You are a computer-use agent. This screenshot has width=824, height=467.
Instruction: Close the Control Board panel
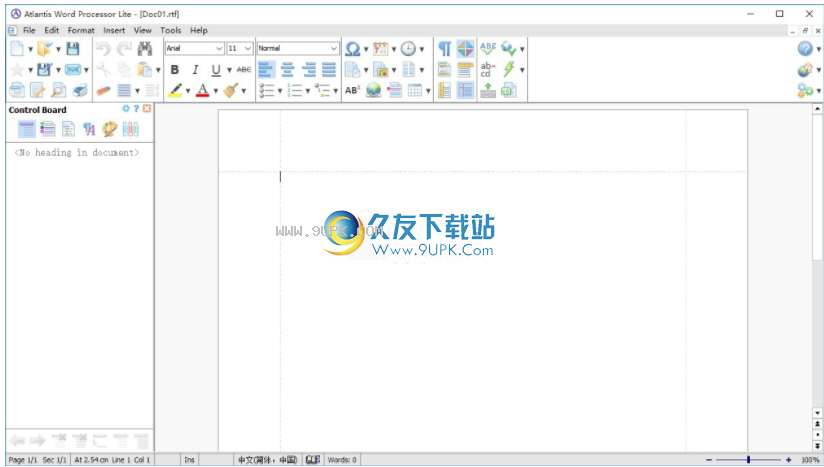tap(147, 108)
